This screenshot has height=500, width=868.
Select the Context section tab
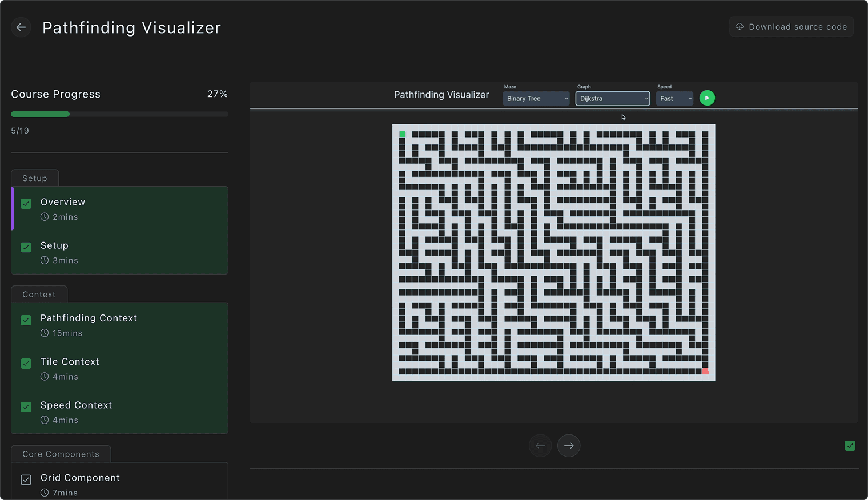click(39, 295)
